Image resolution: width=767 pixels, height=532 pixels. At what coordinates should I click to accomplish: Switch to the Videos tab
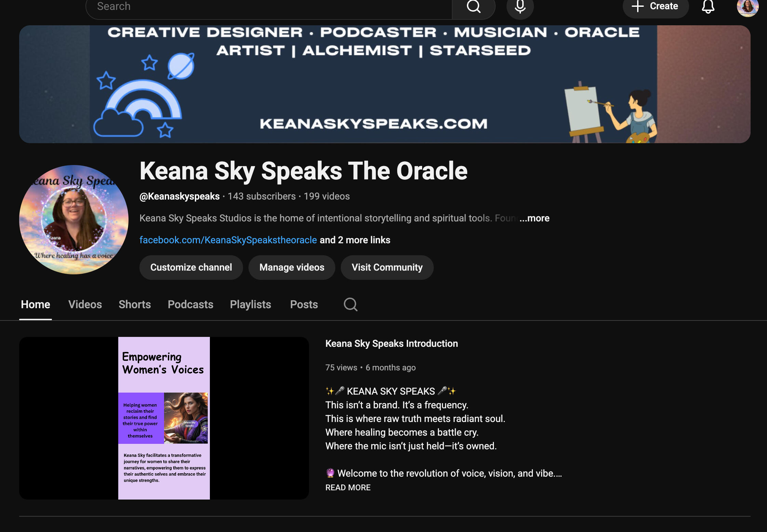(85, 304)
